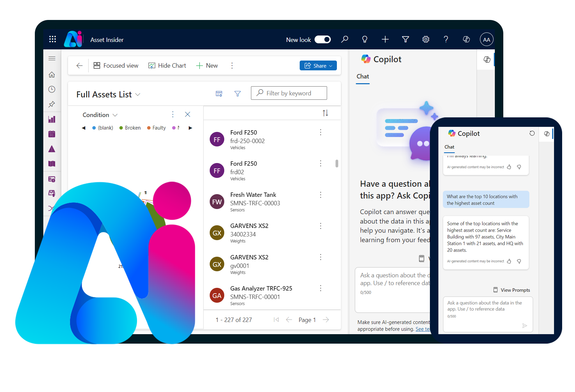Toggle the Broken legend entry
This screenshot has height=392, width=575.
coord(130,128)
